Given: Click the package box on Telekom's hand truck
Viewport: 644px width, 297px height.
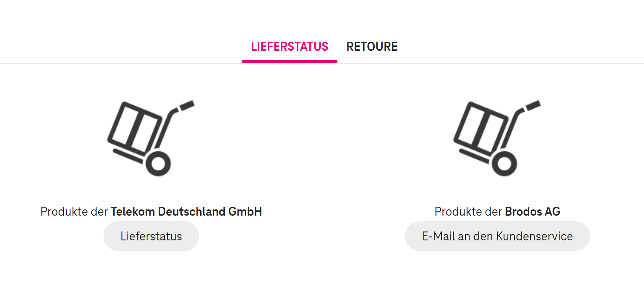Looking at the screenshot, I should pos(135,128).
